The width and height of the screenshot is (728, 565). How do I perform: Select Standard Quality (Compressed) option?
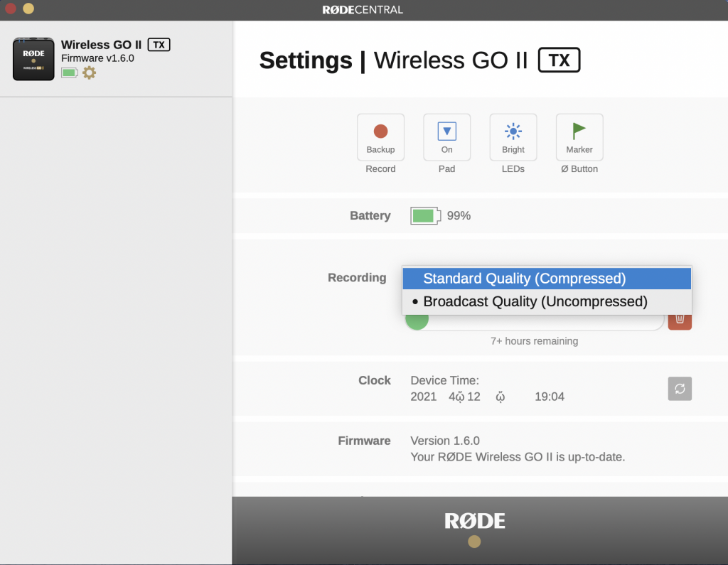547,279
